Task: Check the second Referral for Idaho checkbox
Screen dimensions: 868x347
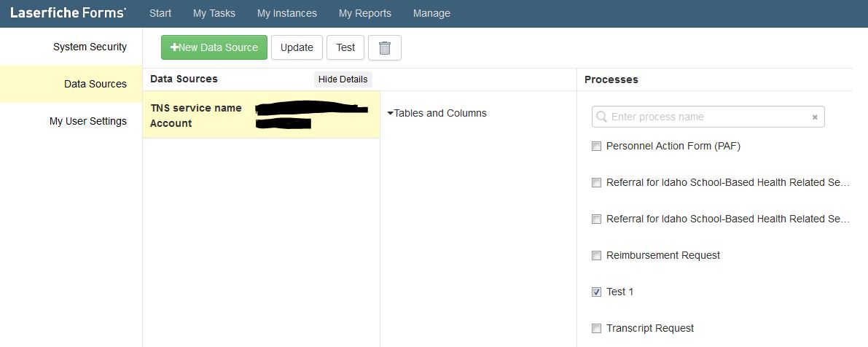Action: point(596,219)
